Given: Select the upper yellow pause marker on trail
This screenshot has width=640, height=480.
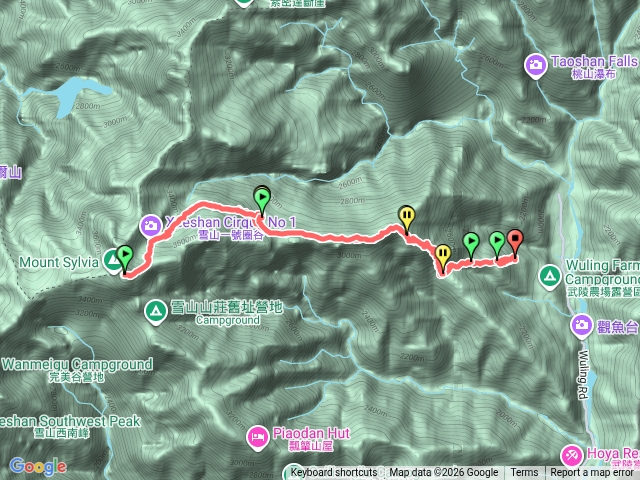Looking at the screenshot, I should pyautogui.click(x=407, y=217).
